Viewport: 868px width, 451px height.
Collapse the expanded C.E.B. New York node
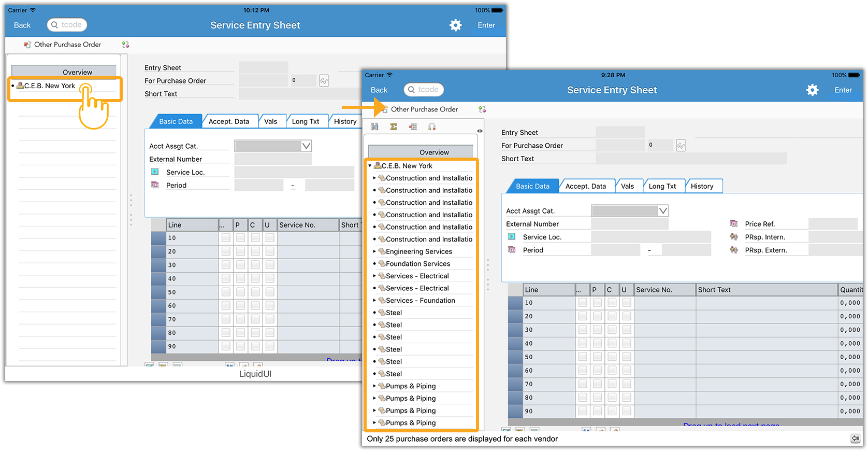pos(370,166)
